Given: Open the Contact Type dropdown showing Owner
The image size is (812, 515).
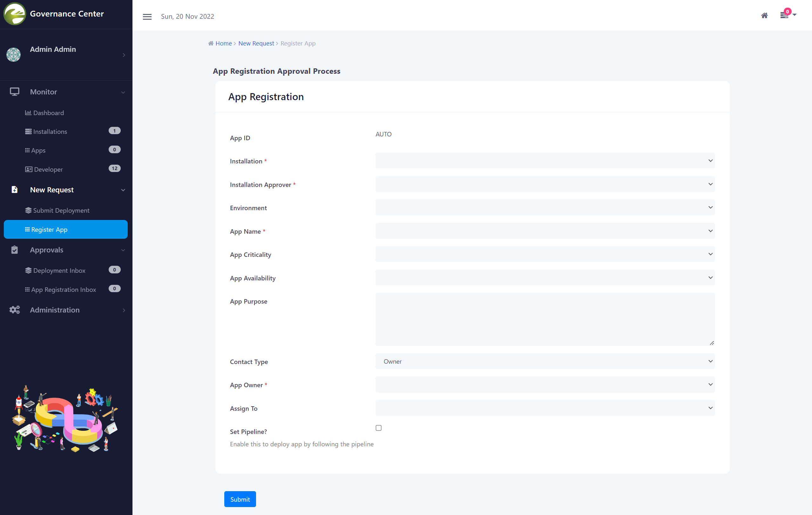Looking at the screenshot, I should [x=545, y=361].
